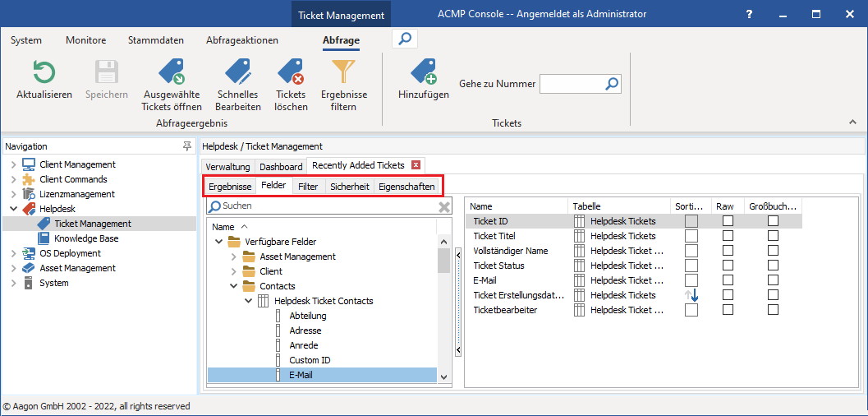868x416 pixels.
Task: Collapse the Verfügbare Felder folder
Action: point(218,242)
